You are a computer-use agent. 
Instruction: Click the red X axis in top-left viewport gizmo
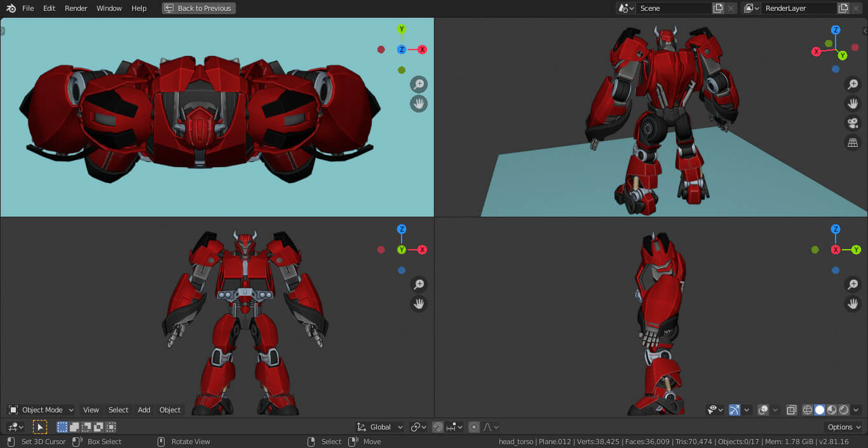(x=422, y=50)
